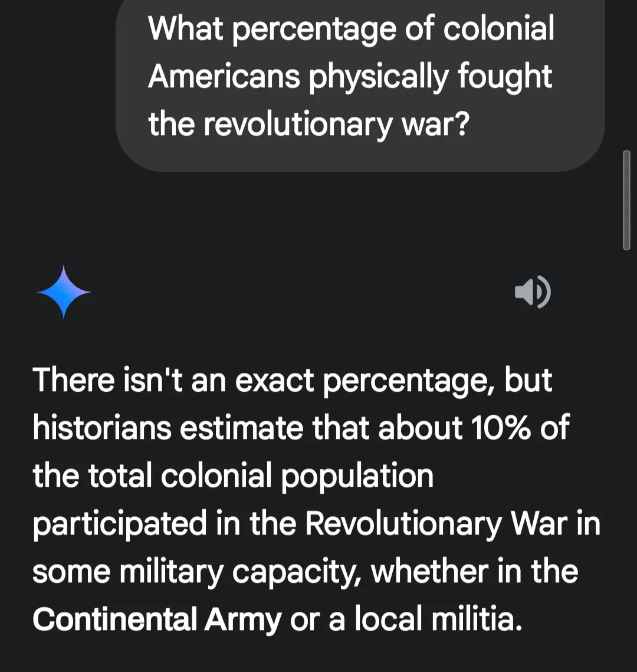This screenshot has height=672, width=637.
Task: Tap the word "participated" in the response
Action: 120,524
